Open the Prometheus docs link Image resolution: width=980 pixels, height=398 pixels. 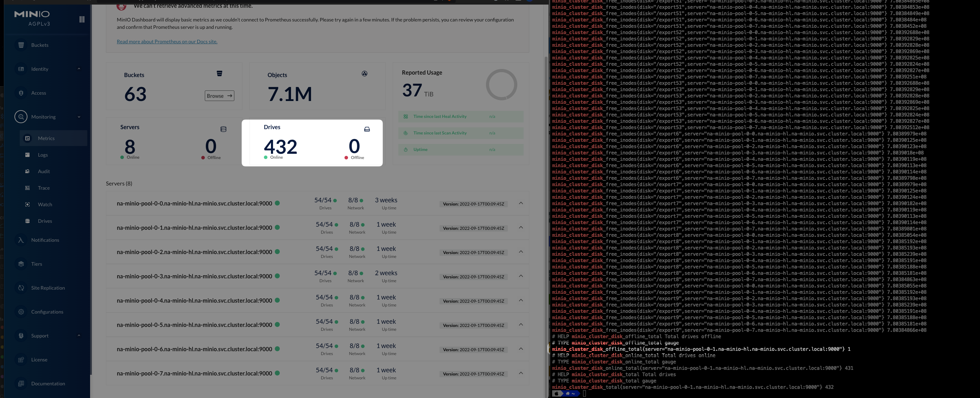tap(167, 42)
